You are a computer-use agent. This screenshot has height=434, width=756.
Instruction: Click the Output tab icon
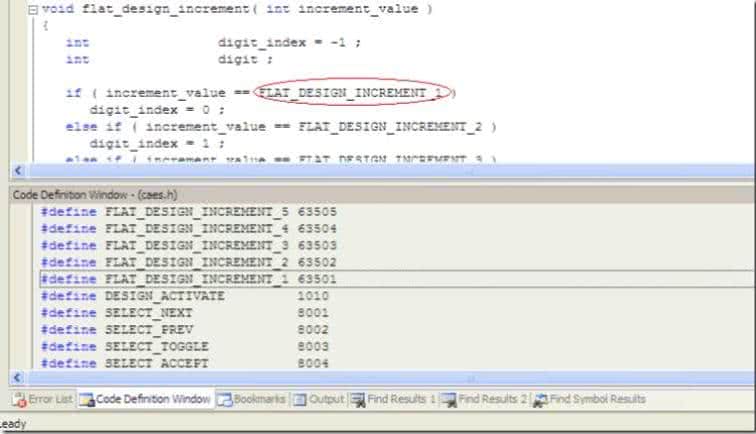pos(299,399)
